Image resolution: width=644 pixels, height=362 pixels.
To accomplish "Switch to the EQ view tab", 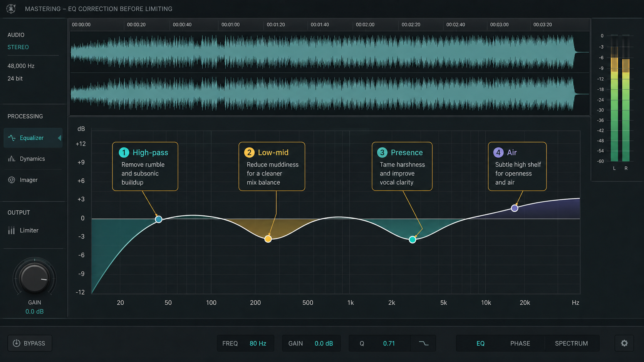I will pyautogui.click(x=480, y=343).
